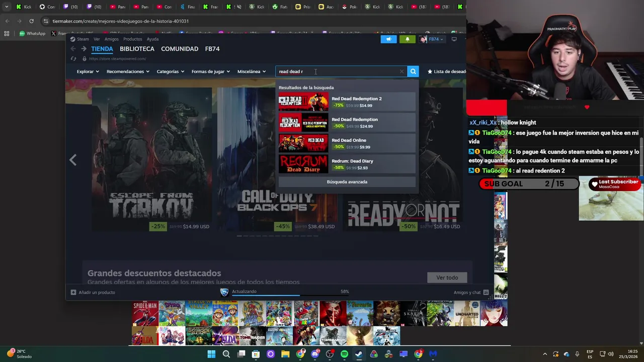Click the Spider-Man thumbnail in Tiermaker
Image resolution: width=644 pixels, height=362 pixels.
click(145, 313)
